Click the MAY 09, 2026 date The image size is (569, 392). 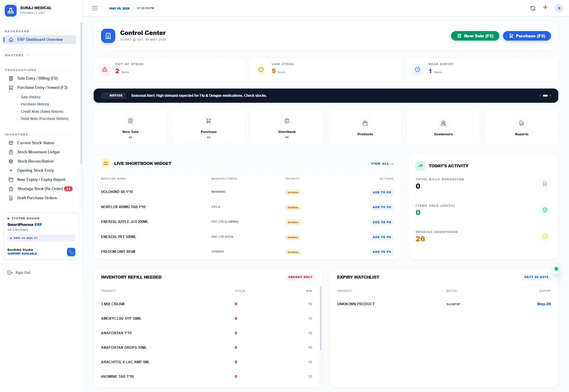[119, 8]
